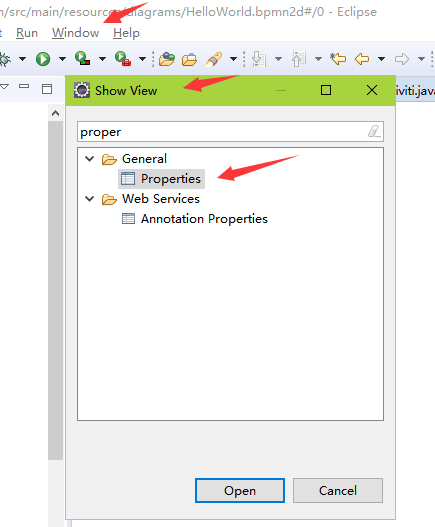Screen dimensions: 435x527
Task: Open the Window menu
Action: point(76,33)
